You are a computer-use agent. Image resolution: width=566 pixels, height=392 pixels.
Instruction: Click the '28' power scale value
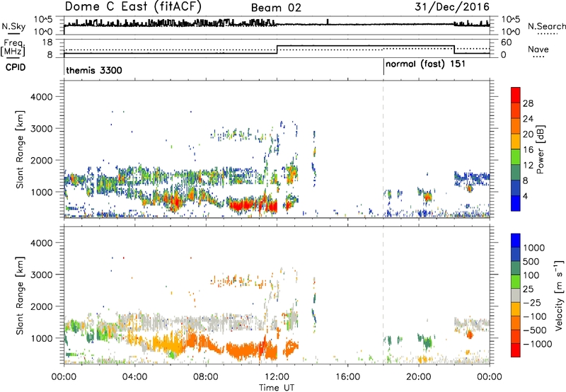[528, 103]
